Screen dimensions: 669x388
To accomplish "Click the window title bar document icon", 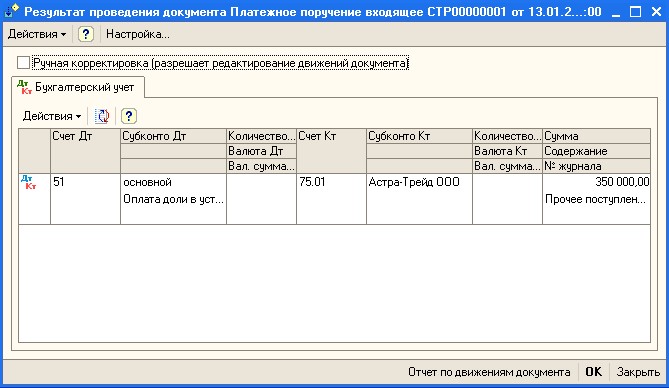I will tap(12, 12).
